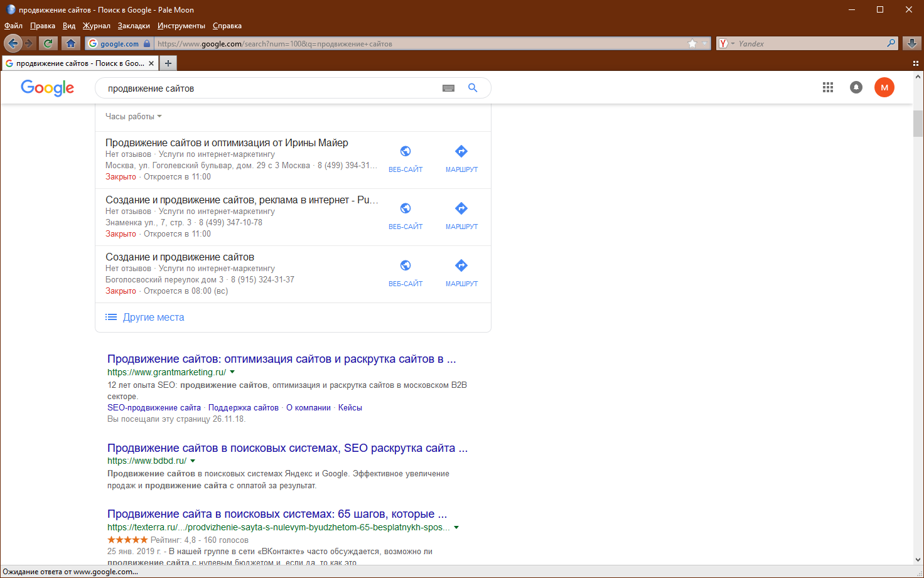Focus the browser address bar URL field
The height and width of the screenshot is (578, 924).
[419, 44]
